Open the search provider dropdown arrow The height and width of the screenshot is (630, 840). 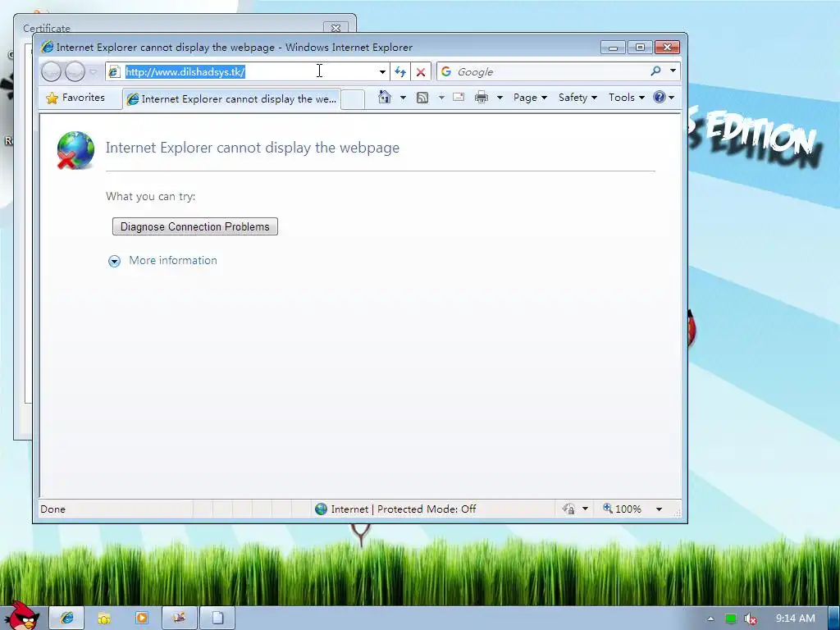(673, 71)
